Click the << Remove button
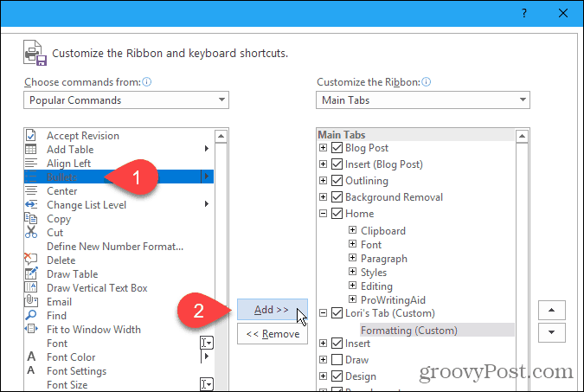 pyautogui.click(x=273, y=333)
